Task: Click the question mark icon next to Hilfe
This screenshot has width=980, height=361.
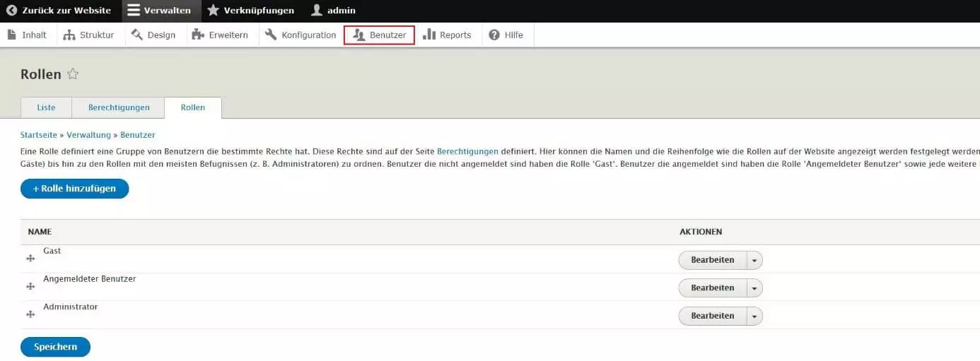Action: tap(494, 35)
